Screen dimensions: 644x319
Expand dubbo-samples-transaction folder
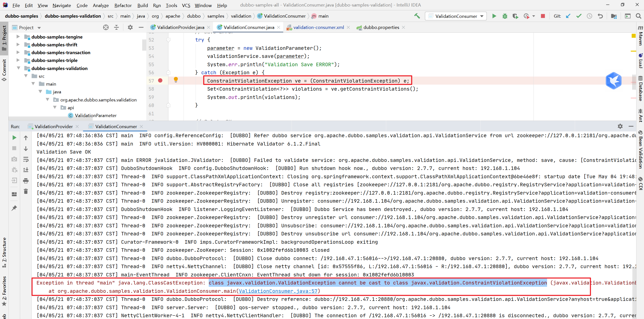(18, 52)
